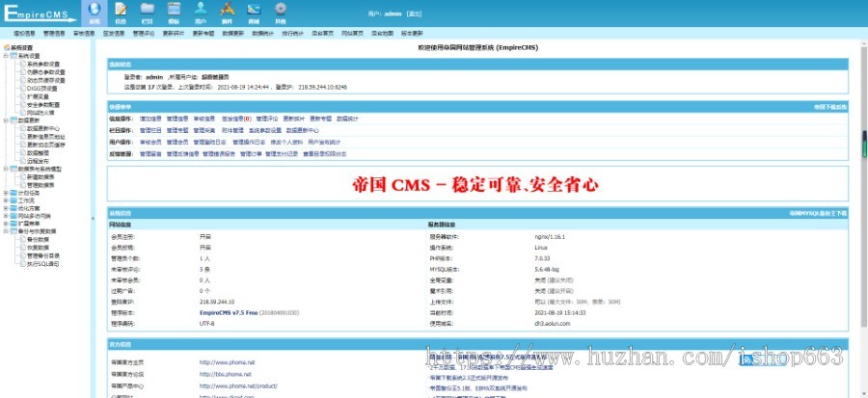Open the 插件 tools icon in top navigation
Screen dimensions: 868x398
click(x=227, y=10)
